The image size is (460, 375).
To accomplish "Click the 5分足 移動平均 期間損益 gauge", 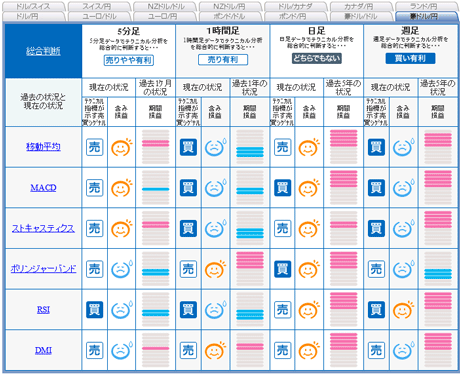I will click(x=155, y=147).
